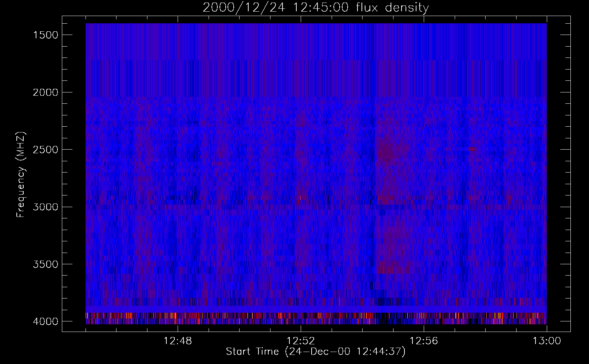Click the 13:00 time tick label

[x=547, y=341]
